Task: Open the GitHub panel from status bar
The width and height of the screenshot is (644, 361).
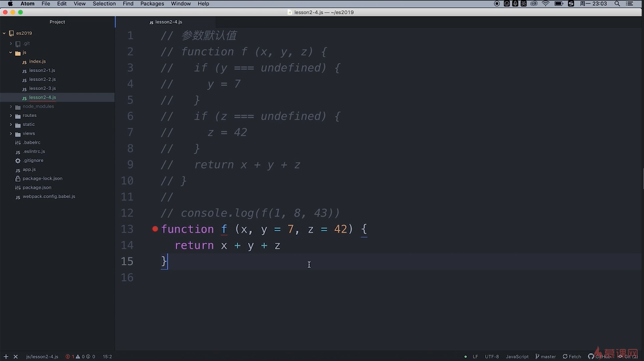Action: tap(599, 356)
